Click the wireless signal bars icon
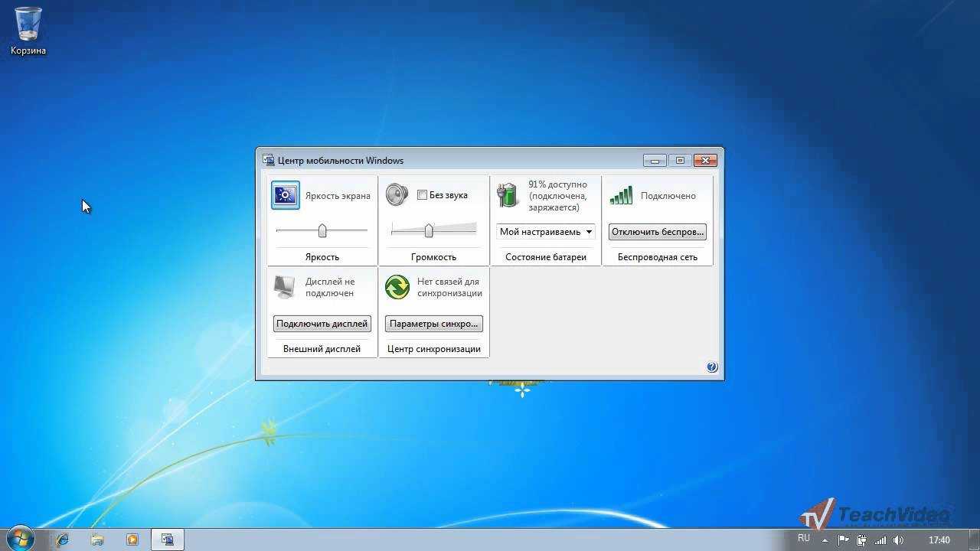The width and height of the screenshot is (980, 551). click(x=622, y=195)
